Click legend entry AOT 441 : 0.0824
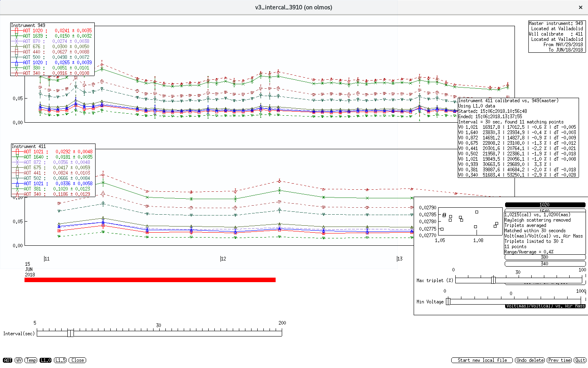This screenshot has height=368, width=588. point(53,173)
